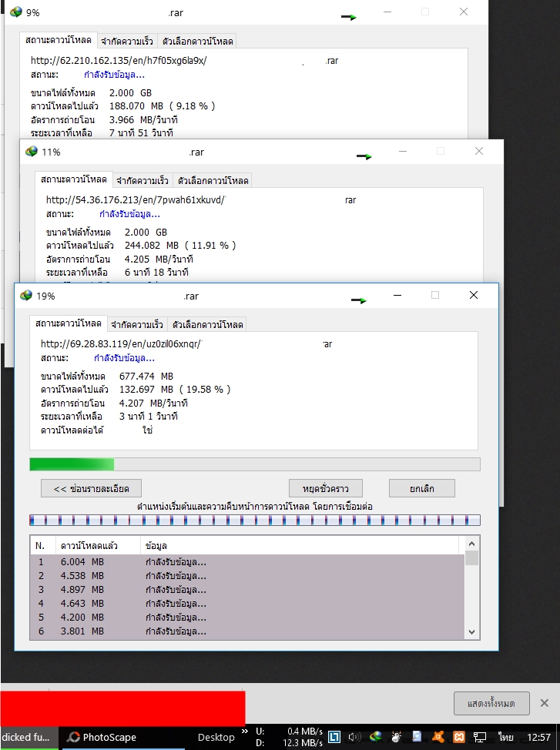Click the IDM globe icon in the 11% window title
560x750 pixels.
click(32, 151)
